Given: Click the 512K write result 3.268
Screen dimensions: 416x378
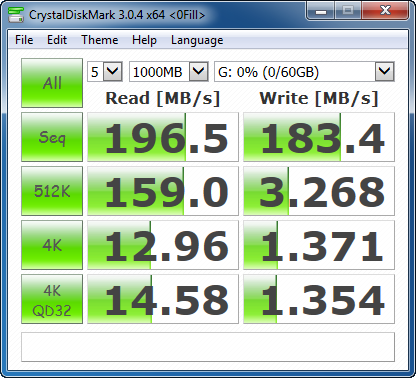Looking at the screenshot, I should click(319, 191).
